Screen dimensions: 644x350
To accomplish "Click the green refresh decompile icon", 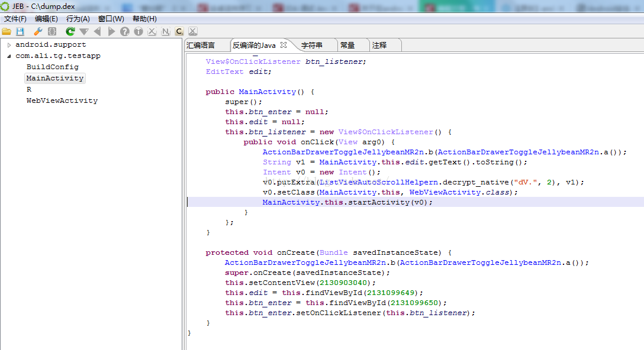I will pyautogui.click(x=70, y=31).
